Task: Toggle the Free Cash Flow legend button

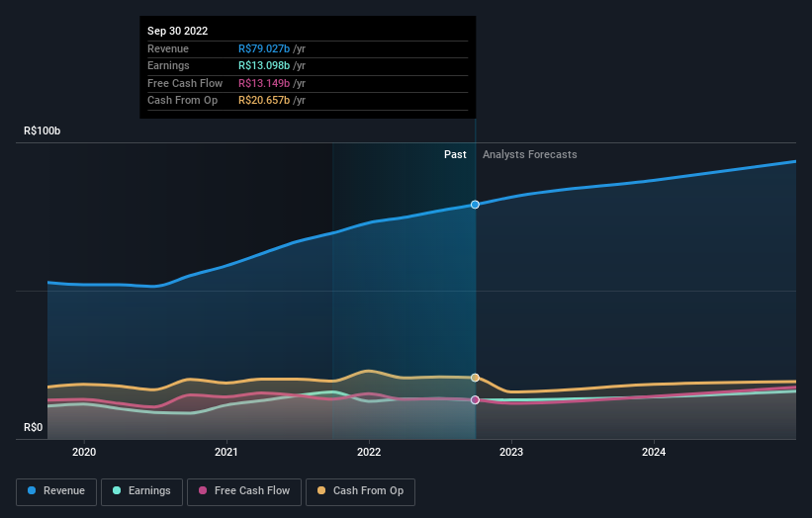Action: pos(244,491)
